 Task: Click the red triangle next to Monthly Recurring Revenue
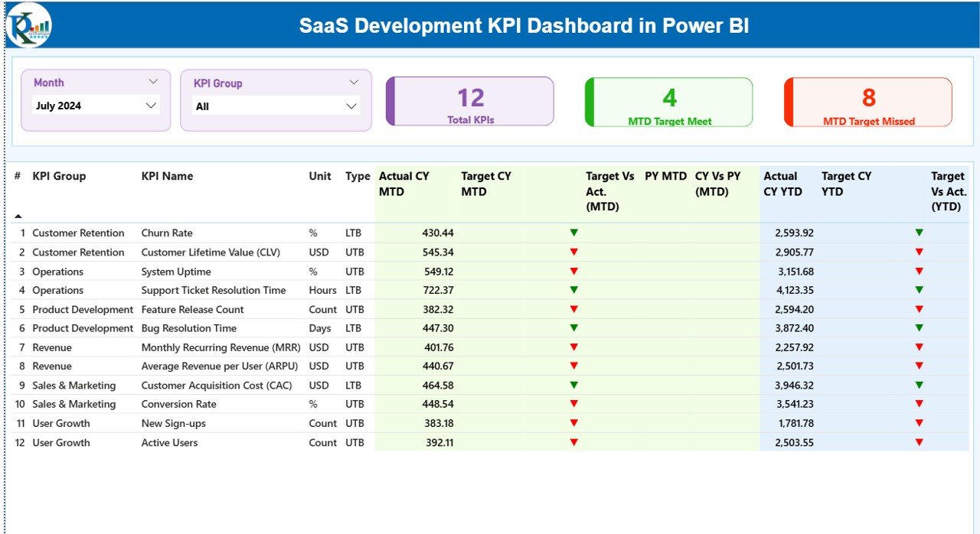[x=574, y=347]
